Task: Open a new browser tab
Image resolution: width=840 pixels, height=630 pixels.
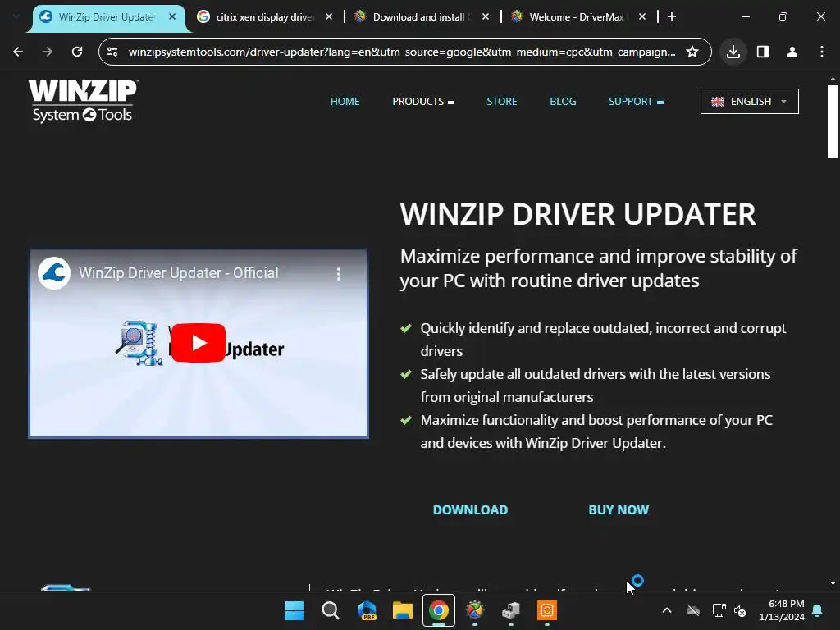Action: tap(672, 16)
